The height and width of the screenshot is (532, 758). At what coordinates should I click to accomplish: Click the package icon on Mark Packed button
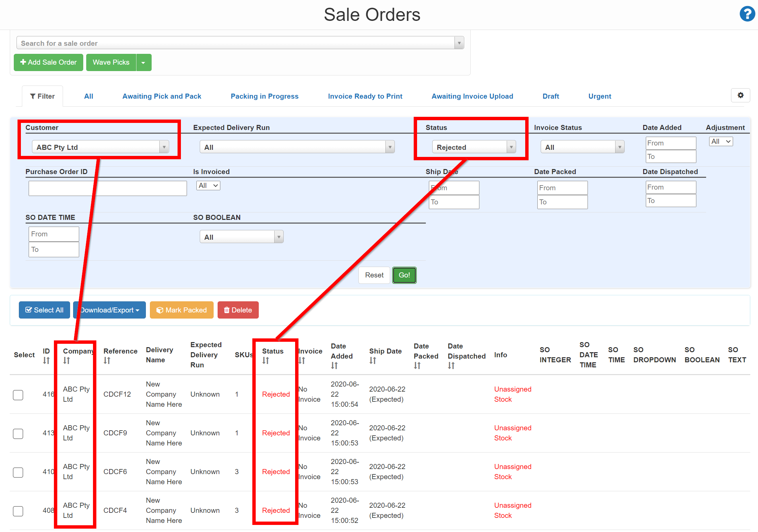pyautogui.click(x=160, y=310)
